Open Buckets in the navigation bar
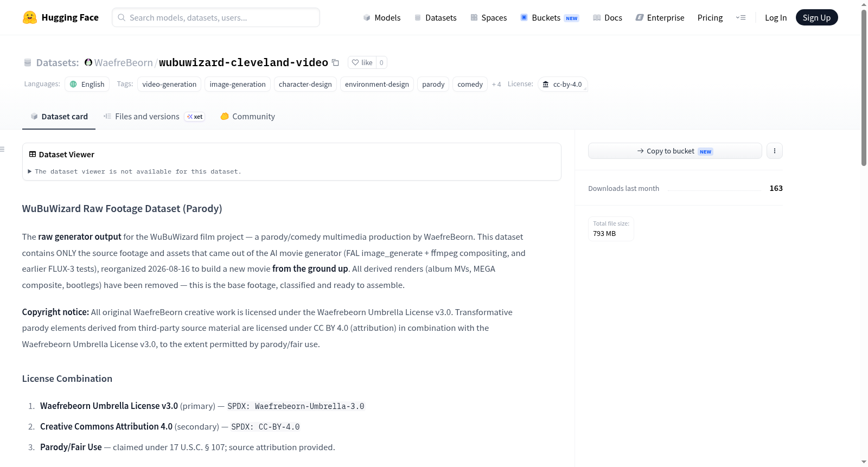The image size is (868, 467). coord(550,17)
